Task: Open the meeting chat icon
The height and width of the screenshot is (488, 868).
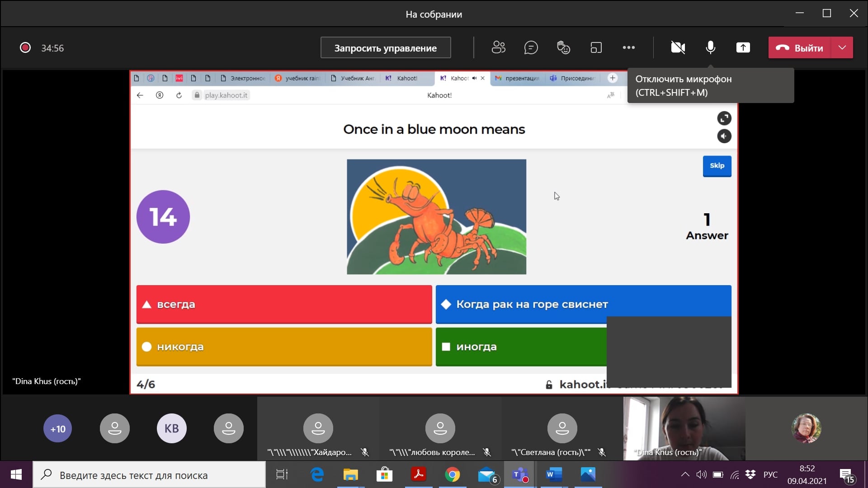Action: point(531,47)
